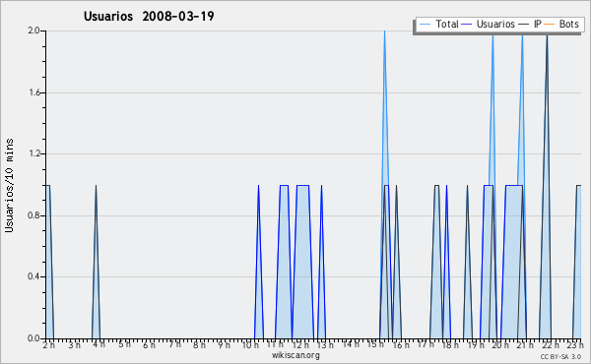Click the '3 h' x-axis label
The width and height of the screenshot is (591, 364).
click(x=74, y=344)
